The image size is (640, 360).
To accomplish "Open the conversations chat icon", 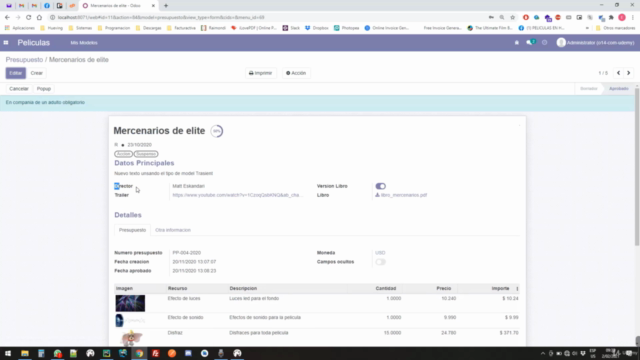I will point(530,42).
